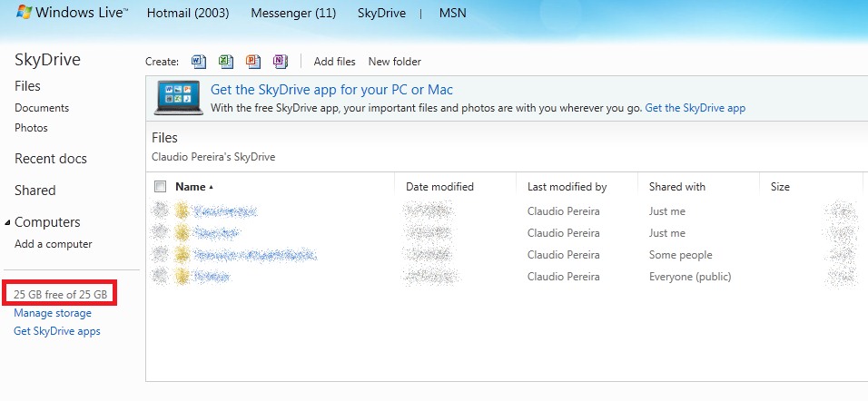Create a new Excel workbook
The image size is (868, 401).
pyautogui.click(x=226, y=62)
